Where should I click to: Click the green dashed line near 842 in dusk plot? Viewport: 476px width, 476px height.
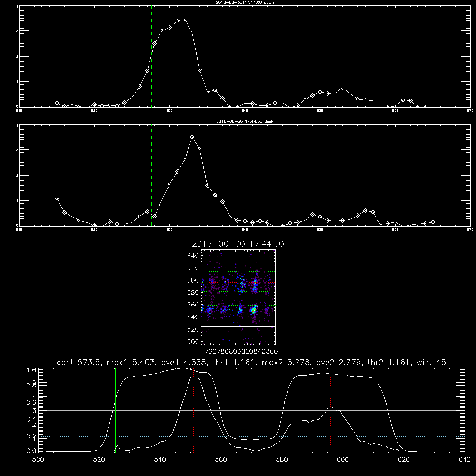(x=263, y=176)
